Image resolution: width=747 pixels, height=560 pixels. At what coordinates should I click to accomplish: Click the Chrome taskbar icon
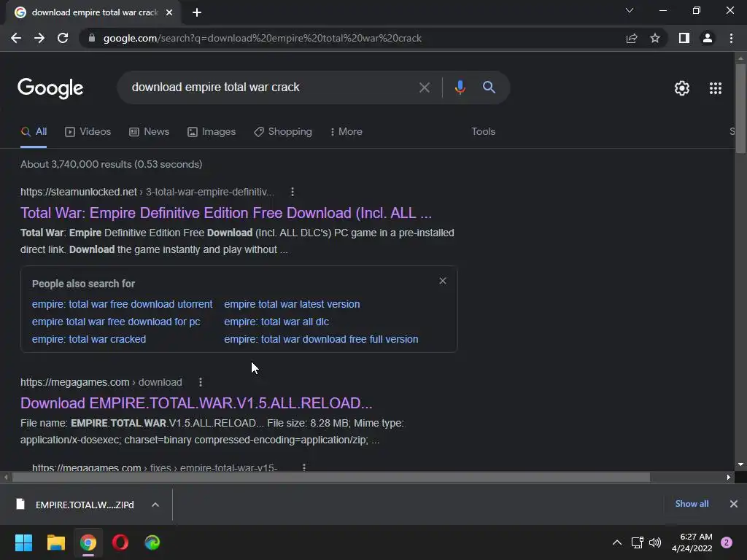click(x=88, y=542)
